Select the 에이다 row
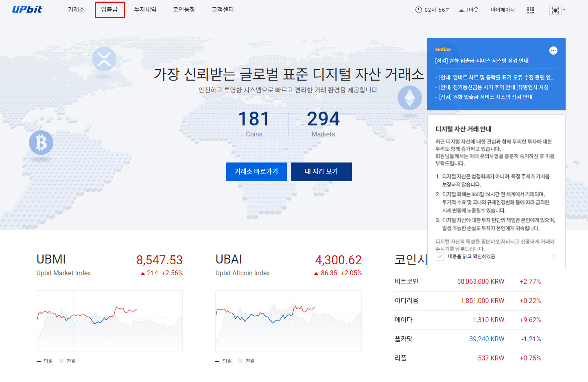 pos(468,320)
